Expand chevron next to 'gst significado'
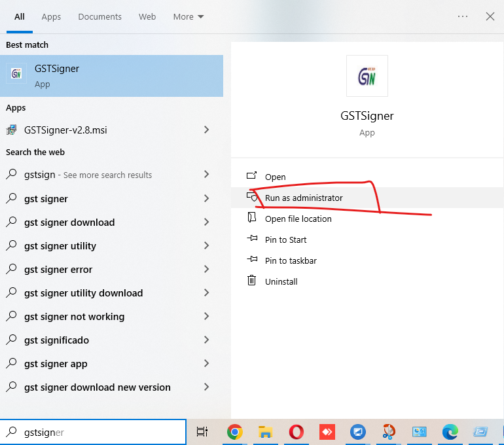The width and height of the screenshot is (504, 445). [206, 340]
